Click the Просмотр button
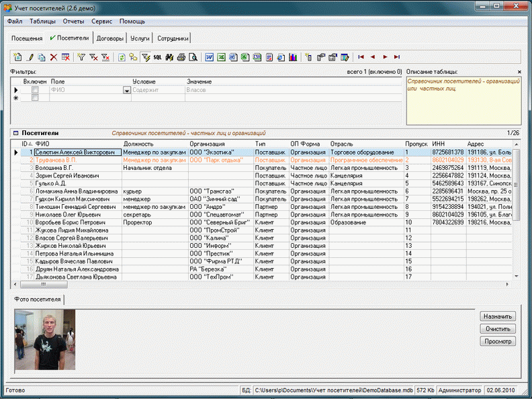The height and width of the screenshot is (399, 532). coord(498,341)
